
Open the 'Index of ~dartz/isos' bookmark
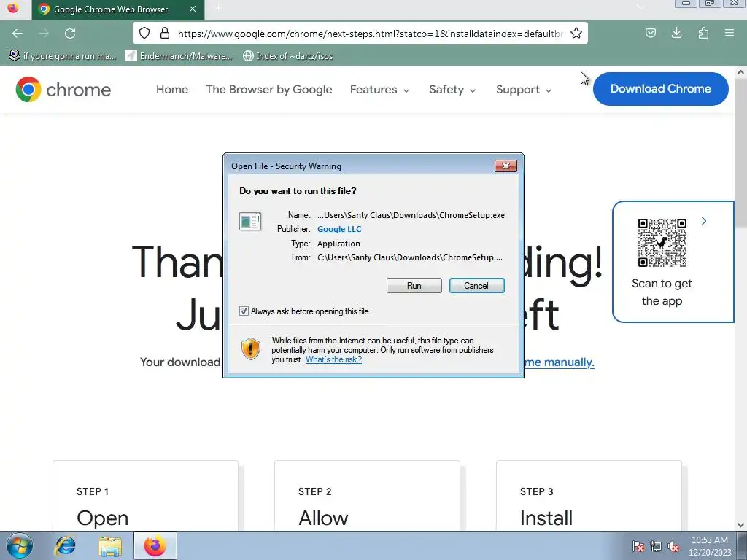pyautogui.click(x=287, y=56)
